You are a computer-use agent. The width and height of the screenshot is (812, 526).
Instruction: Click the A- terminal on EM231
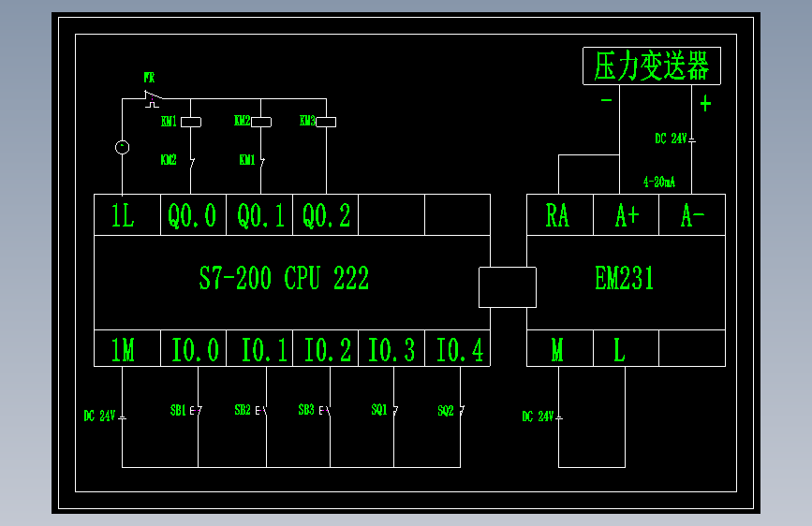(x=692, y=215)
